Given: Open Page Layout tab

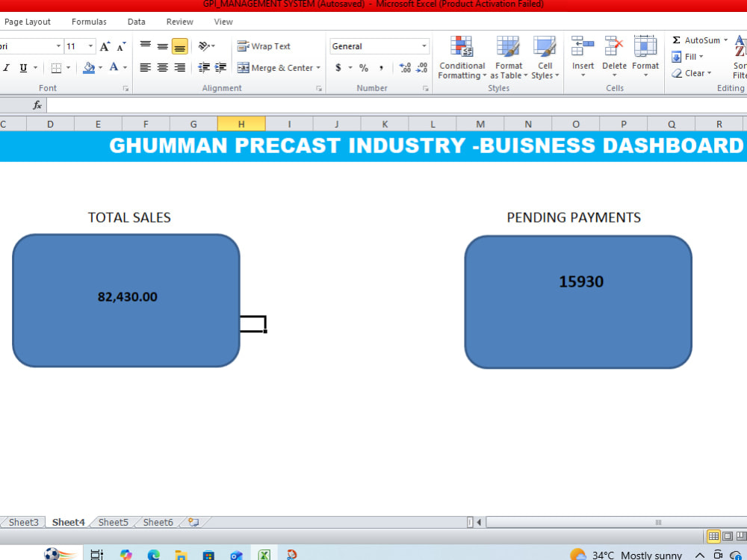Looking at the screenshot, I should 27,22.
